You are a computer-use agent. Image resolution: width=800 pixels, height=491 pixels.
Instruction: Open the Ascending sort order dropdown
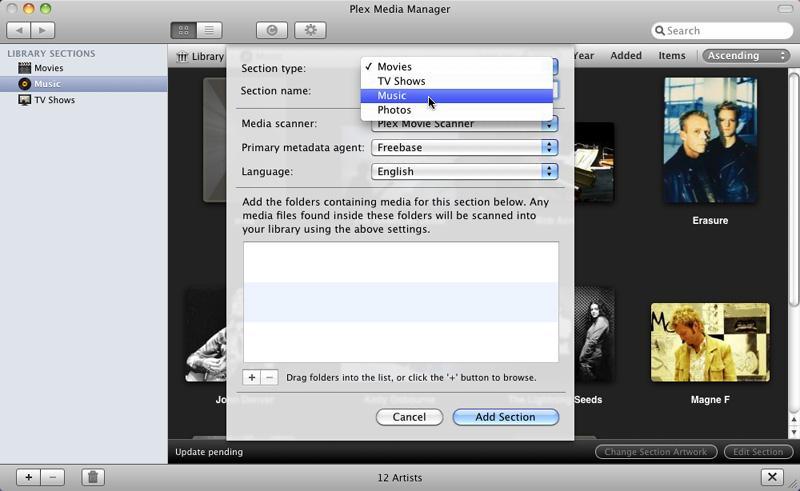pos(745,56)
